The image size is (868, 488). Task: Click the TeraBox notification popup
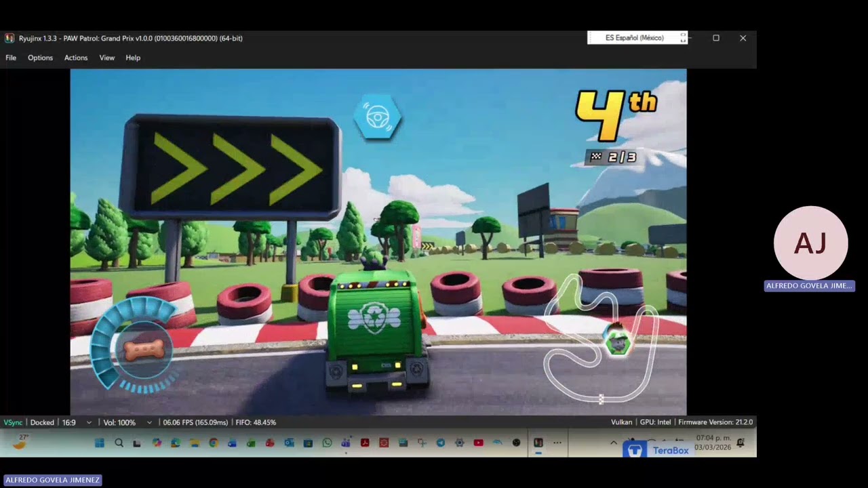pos(658,450)
